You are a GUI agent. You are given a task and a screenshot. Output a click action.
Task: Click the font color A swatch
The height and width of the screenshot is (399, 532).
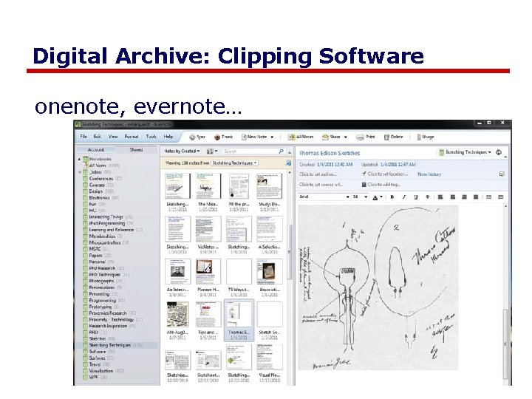point(375,197)
